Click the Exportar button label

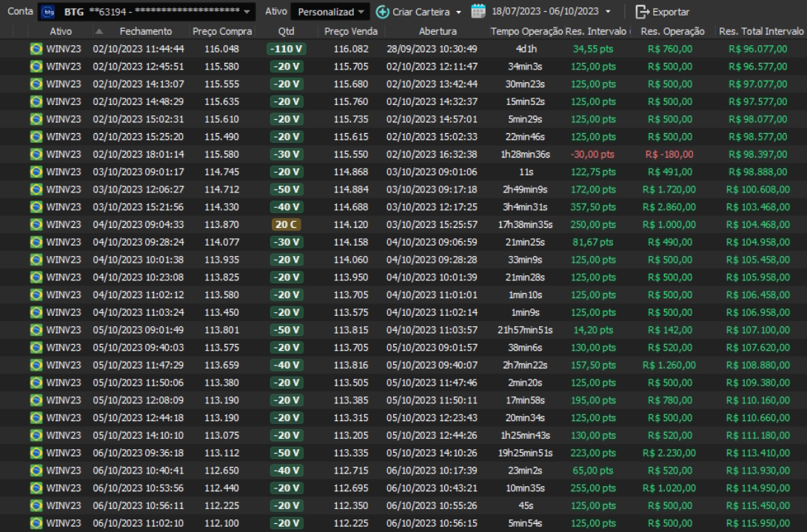tap(671, 12)
